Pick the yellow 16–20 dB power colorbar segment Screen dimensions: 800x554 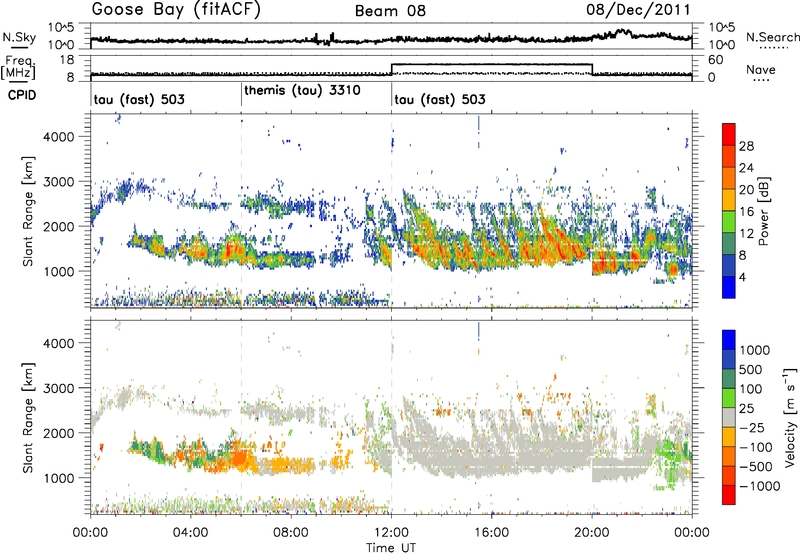(729, 199)
